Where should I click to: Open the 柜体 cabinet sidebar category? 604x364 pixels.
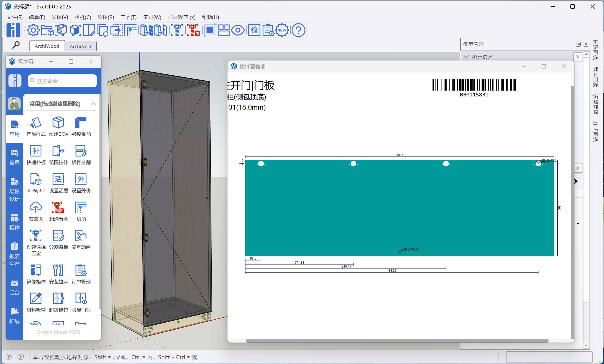coord(14,222)
